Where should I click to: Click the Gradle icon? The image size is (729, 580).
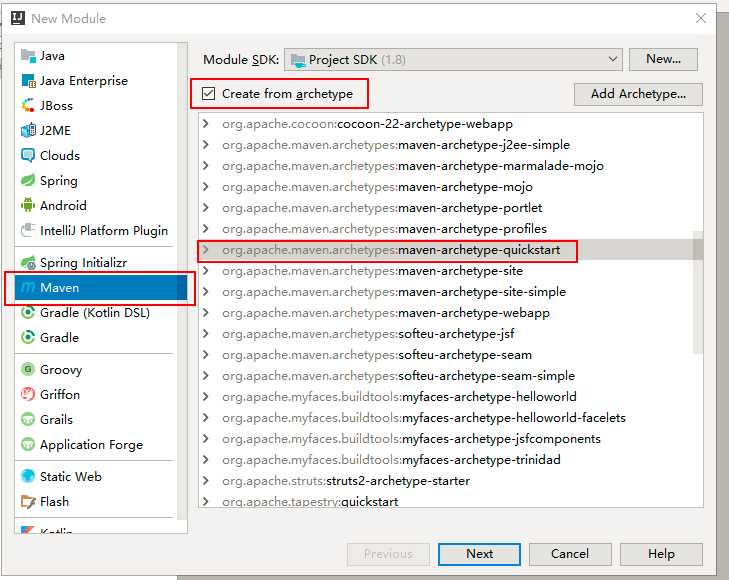[x=28, y=337]
